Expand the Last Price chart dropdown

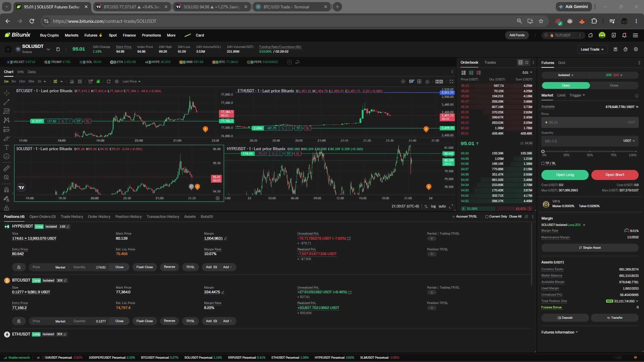131,81
